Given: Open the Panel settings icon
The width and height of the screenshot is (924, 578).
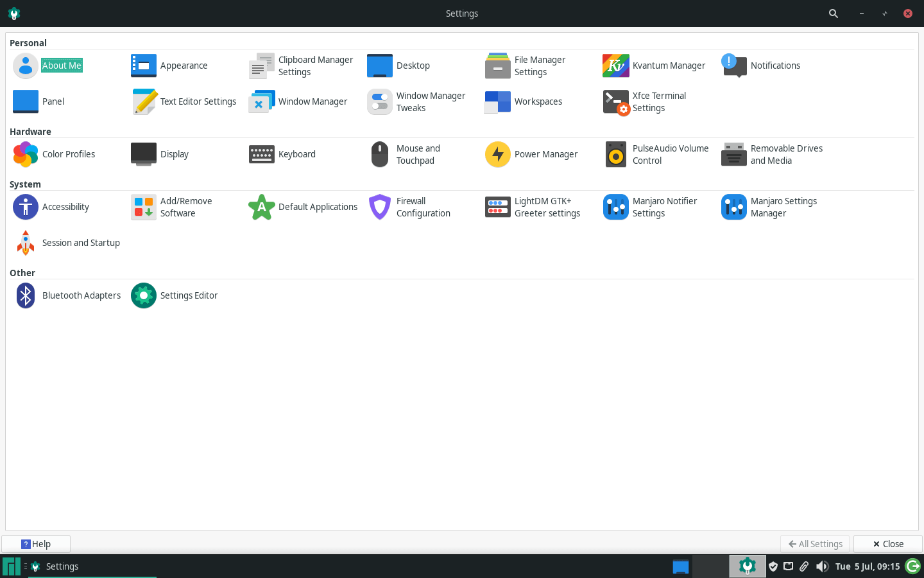Looking at the screenshot, I should click(26, 101).
